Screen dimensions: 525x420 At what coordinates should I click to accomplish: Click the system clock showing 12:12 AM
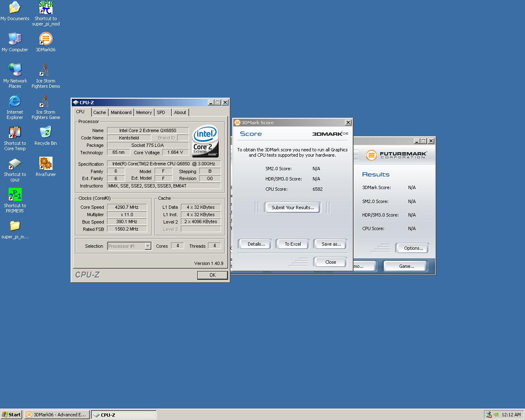pos(511,415)
